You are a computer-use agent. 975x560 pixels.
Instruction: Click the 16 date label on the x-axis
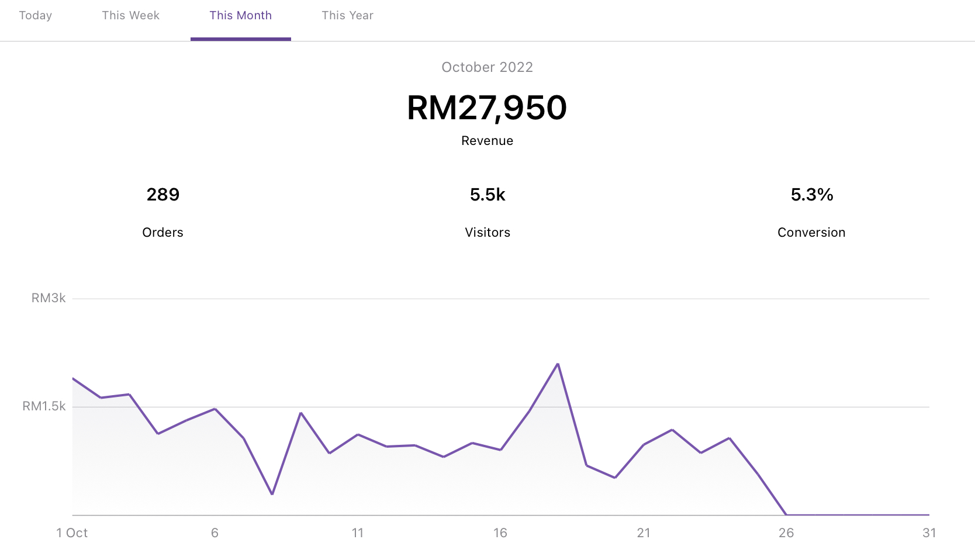tap(500, 533)
